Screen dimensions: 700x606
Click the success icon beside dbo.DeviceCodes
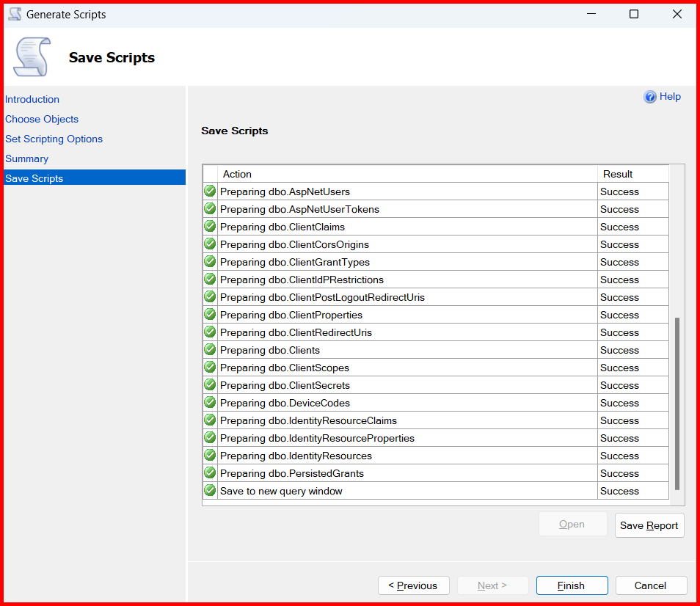point(210,403)
